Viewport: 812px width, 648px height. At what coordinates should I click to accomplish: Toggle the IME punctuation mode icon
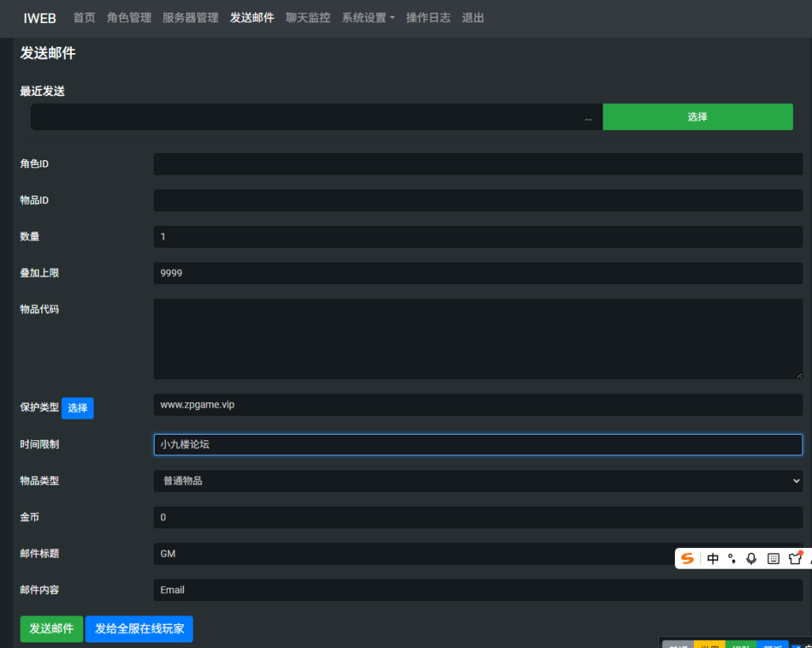(x=732, y=558)
